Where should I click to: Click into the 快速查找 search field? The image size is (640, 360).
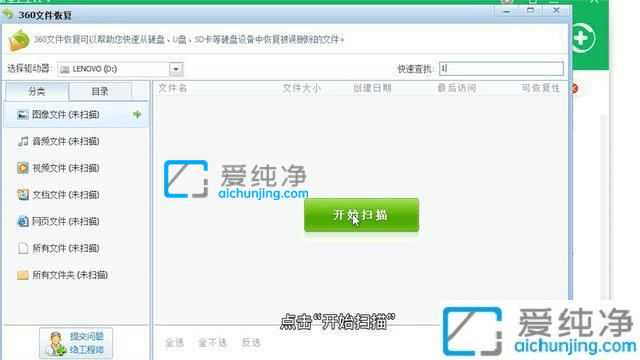click(x=501, y=69)
